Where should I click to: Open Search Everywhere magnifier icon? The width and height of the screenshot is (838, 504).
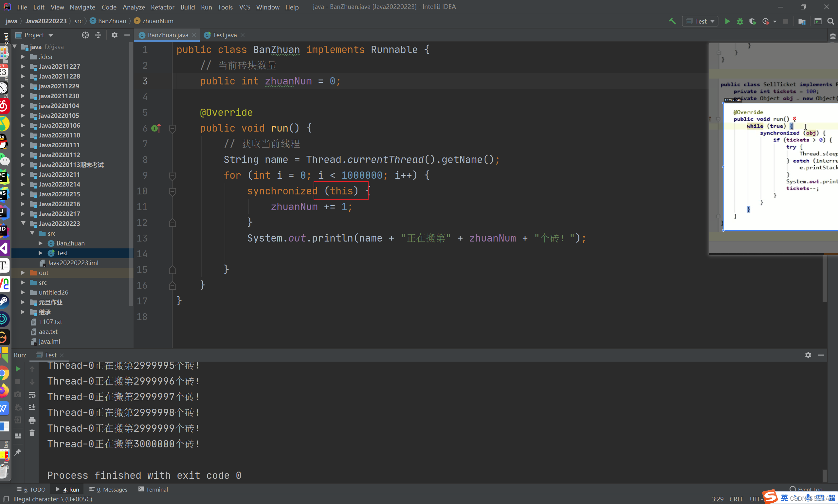(830, 21)
